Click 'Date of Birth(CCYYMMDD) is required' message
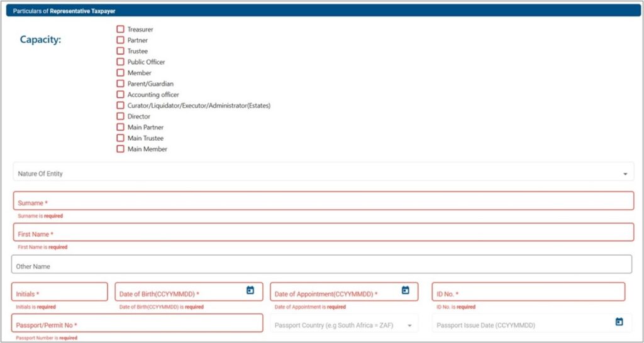Viewport: 644px width, 343px height. click(x=162, y=307)
